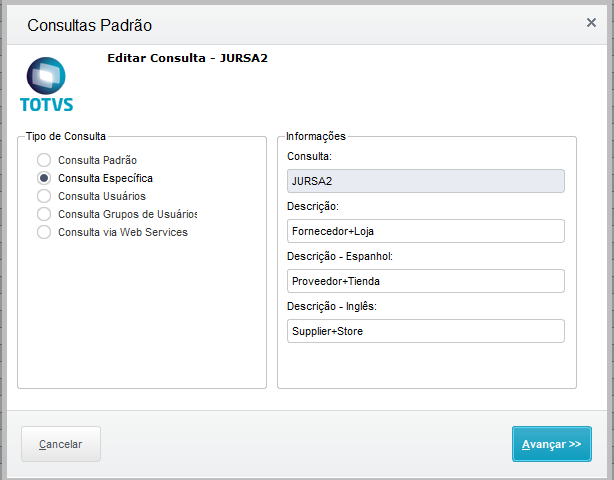Focus the English description field Supplier+Store

(425, 331)
